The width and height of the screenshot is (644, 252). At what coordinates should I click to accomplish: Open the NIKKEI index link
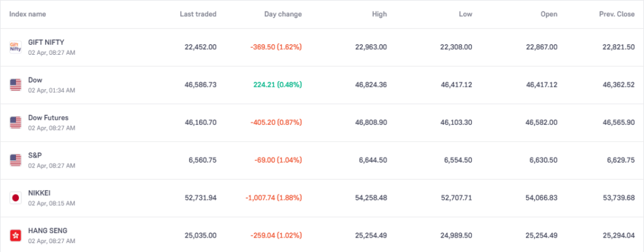[41, 193]
